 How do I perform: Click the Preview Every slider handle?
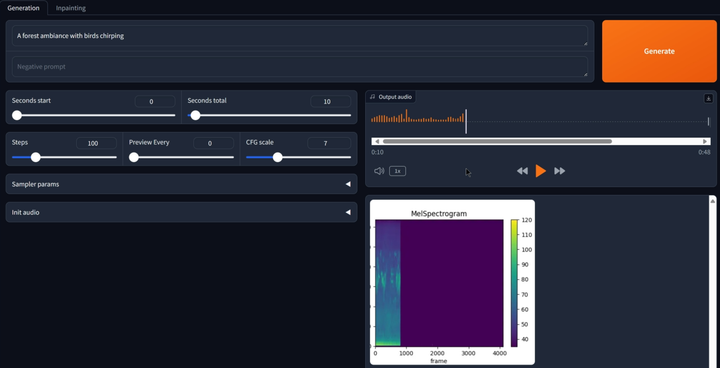(134, 158)
